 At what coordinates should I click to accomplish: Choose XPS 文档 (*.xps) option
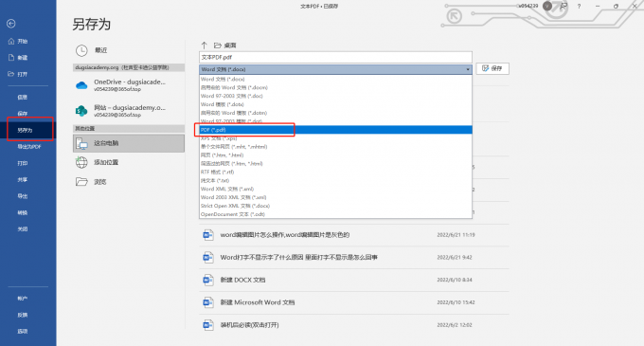click(x=335, y=138)
